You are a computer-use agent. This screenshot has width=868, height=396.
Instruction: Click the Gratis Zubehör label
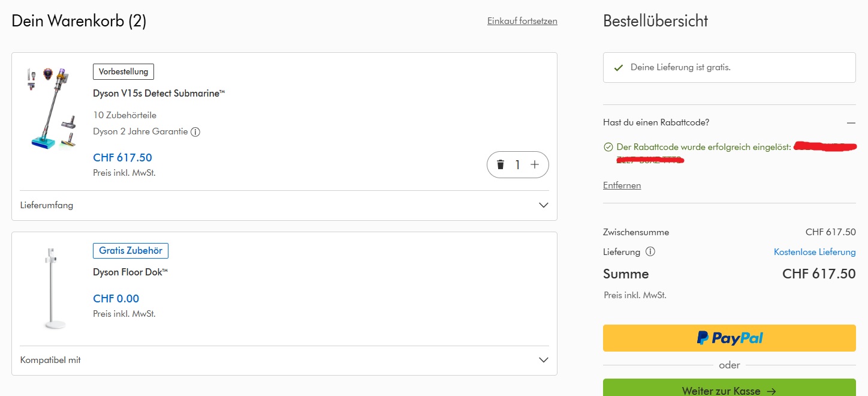coord(131,250)
